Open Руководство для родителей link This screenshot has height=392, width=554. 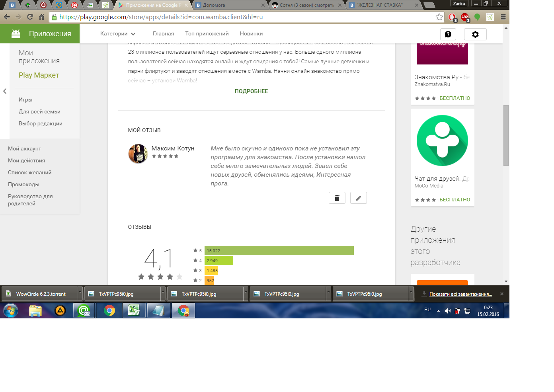pyautogui.click(x=30, y=200)
